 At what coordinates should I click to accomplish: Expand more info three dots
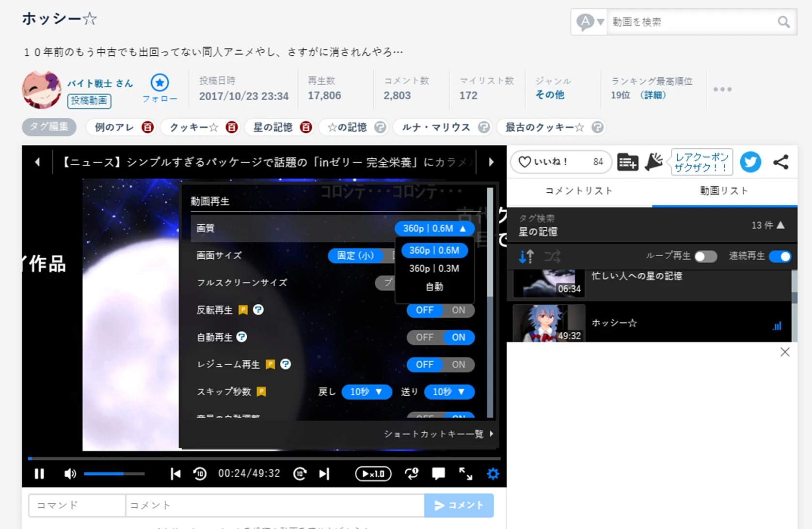point(722,89)
